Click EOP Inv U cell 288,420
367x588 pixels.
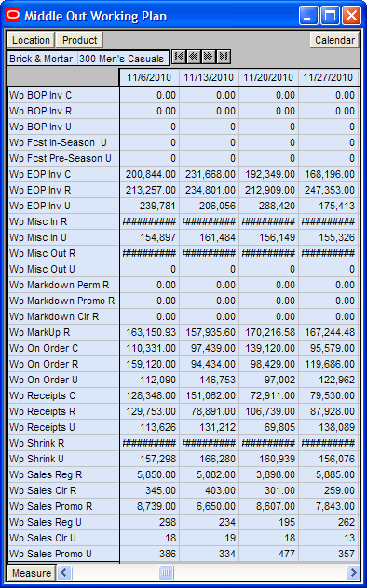tap(268, 206)
